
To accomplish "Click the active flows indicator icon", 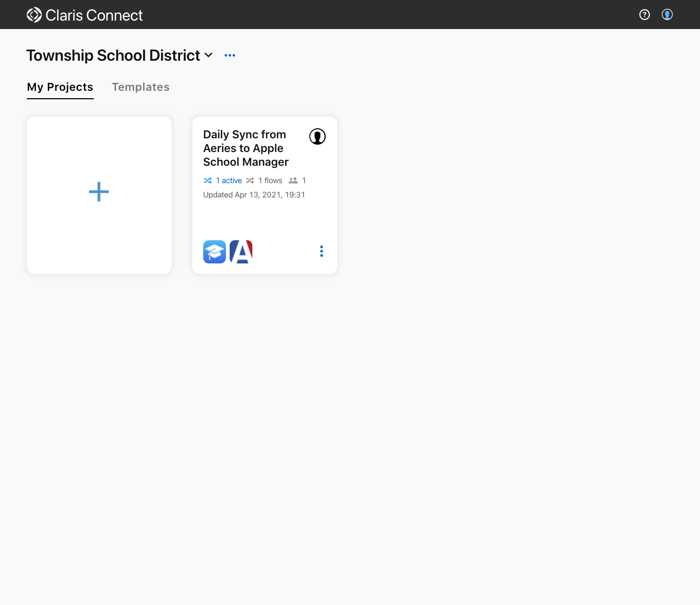I will pos(207,180).
